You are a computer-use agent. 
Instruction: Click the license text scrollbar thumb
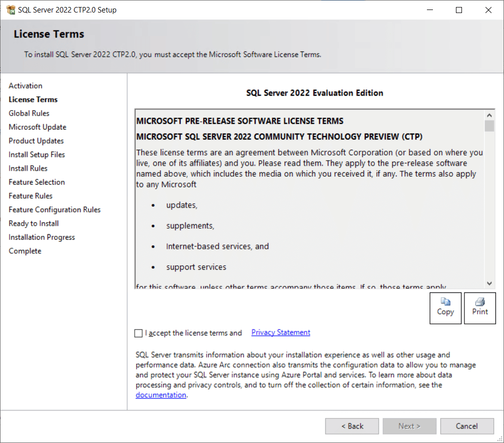(x=489, y=126)
